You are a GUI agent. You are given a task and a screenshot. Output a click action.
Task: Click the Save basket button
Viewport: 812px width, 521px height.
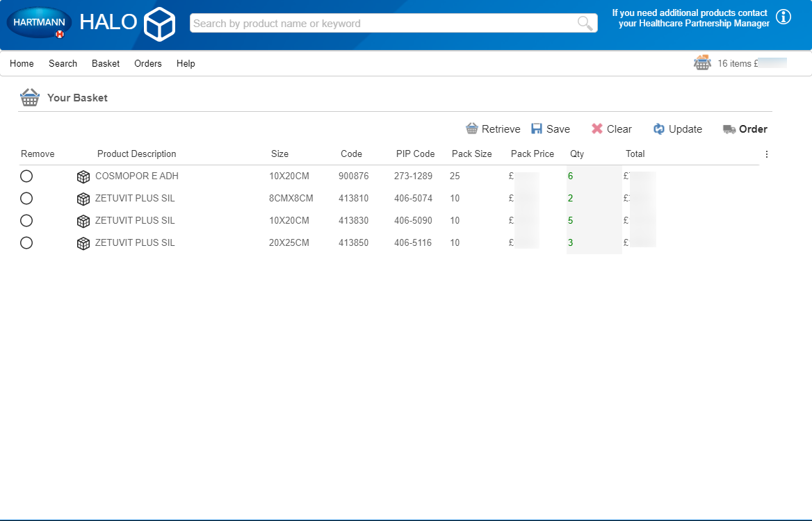pos(551,129)
